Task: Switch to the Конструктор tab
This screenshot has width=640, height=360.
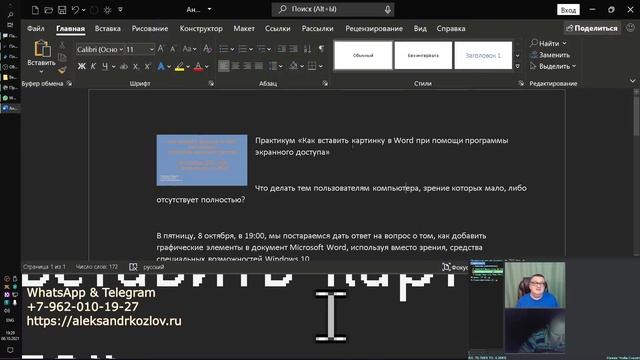Action: coord(201,29)
